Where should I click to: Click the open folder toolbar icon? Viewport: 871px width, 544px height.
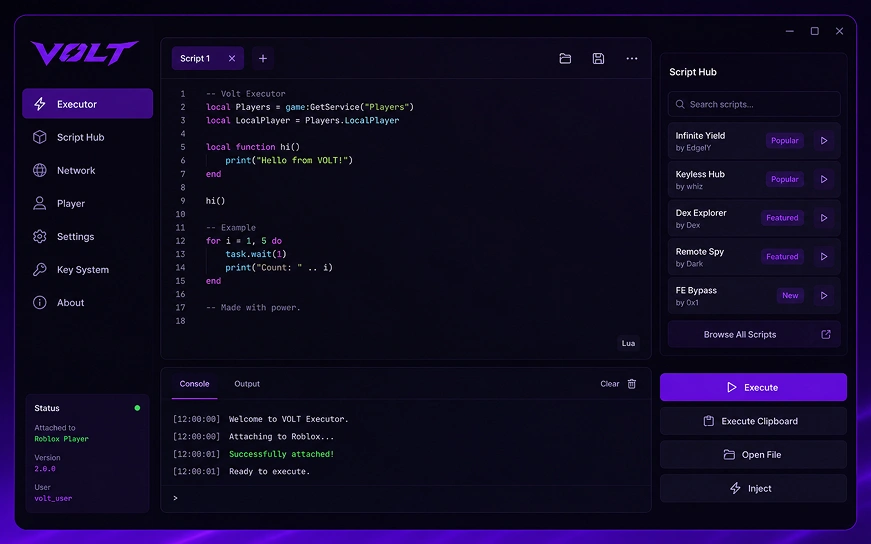coord(565,58)
